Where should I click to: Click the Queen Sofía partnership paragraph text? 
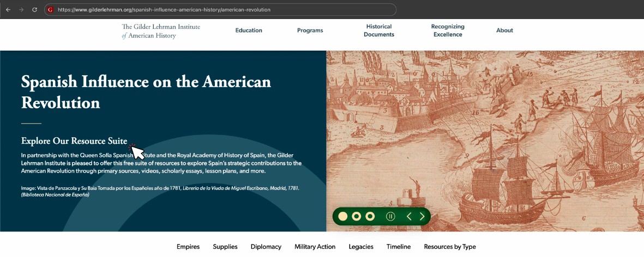(161, 163)
